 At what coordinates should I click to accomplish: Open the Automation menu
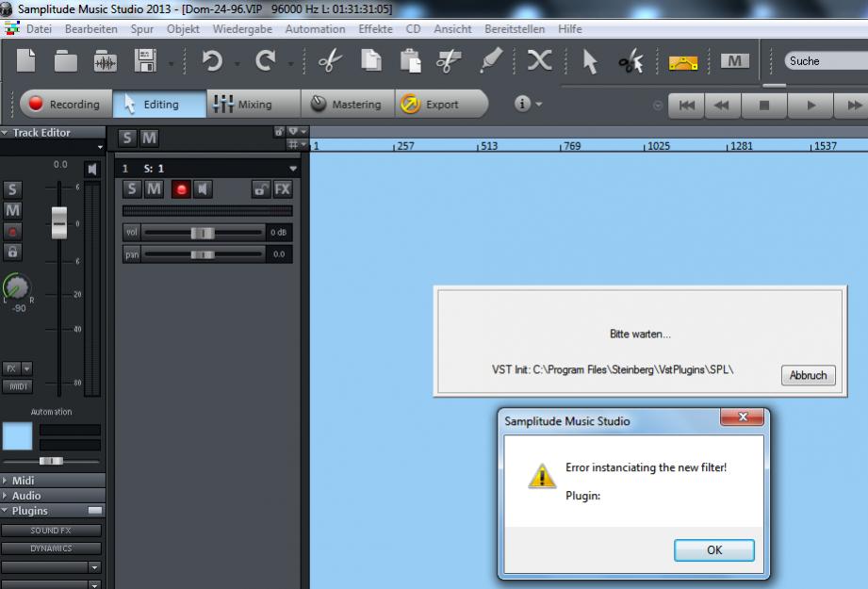pos(315,29)
